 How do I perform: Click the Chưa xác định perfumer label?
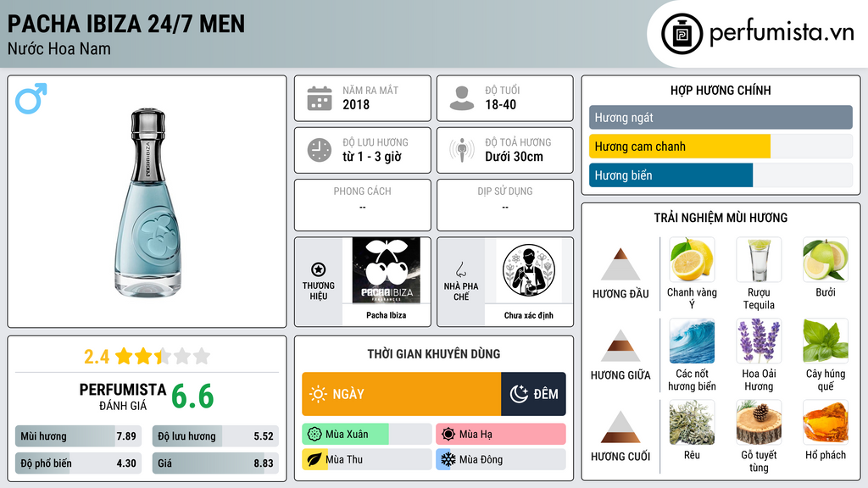(x=529, y=315)
